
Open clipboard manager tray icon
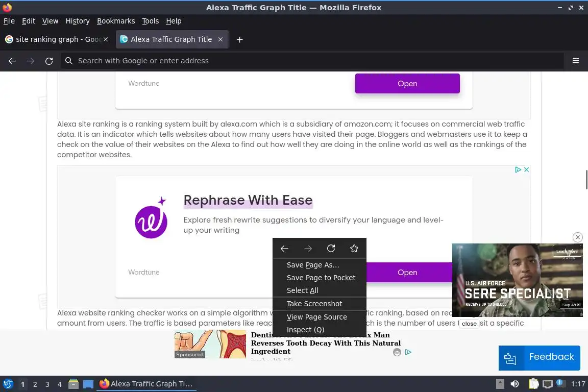pos(533,384)
